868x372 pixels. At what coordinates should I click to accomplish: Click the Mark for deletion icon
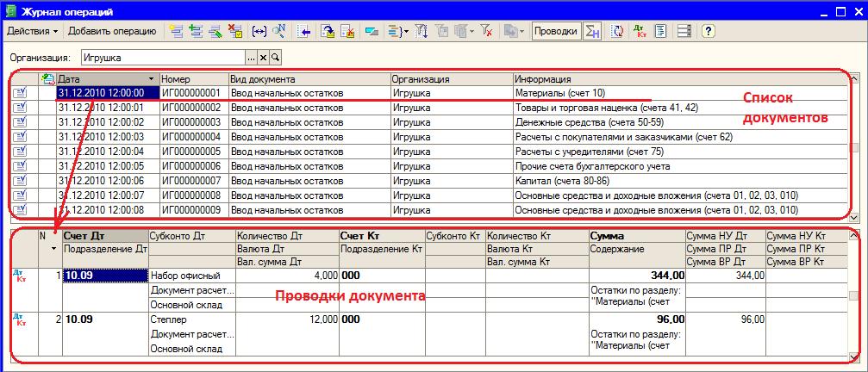coord(234,32)
